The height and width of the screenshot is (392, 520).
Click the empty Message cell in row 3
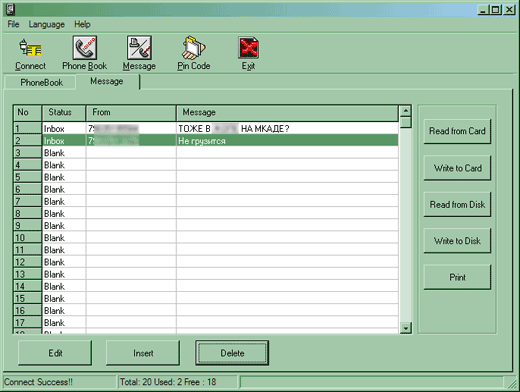click(287, 153)
